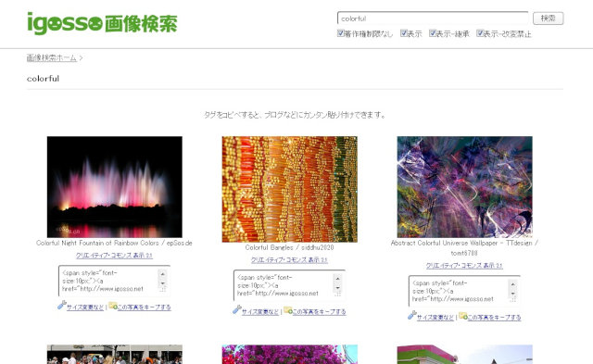Toggle the 表示 checkbox
The image size is (593, 364).
click(x=404, y=33)
